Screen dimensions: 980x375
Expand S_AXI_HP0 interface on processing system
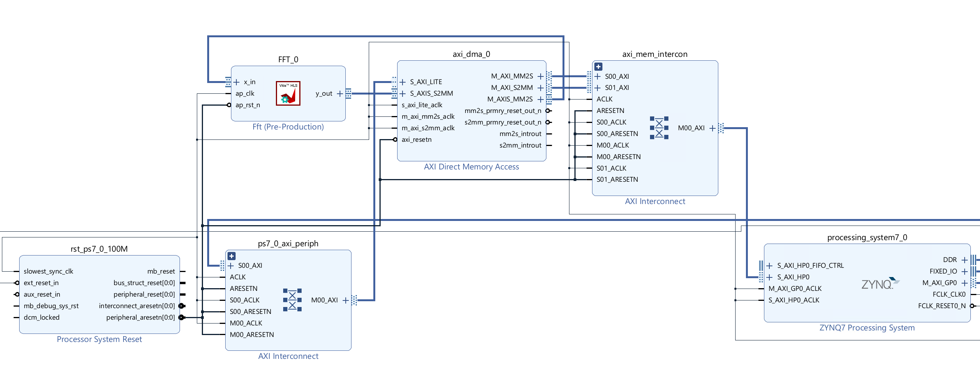point(769,277)
